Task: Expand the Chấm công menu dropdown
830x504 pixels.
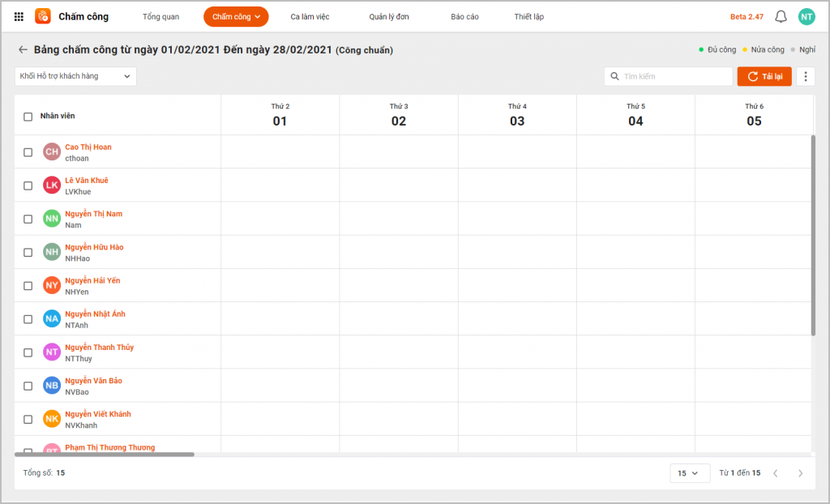Action: (236, 17)
